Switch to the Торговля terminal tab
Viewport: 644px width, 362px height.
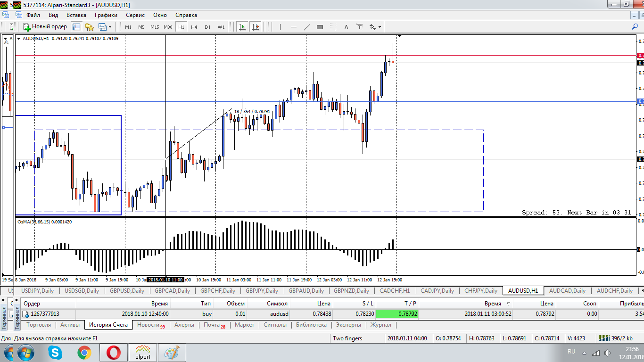[39, 325]
